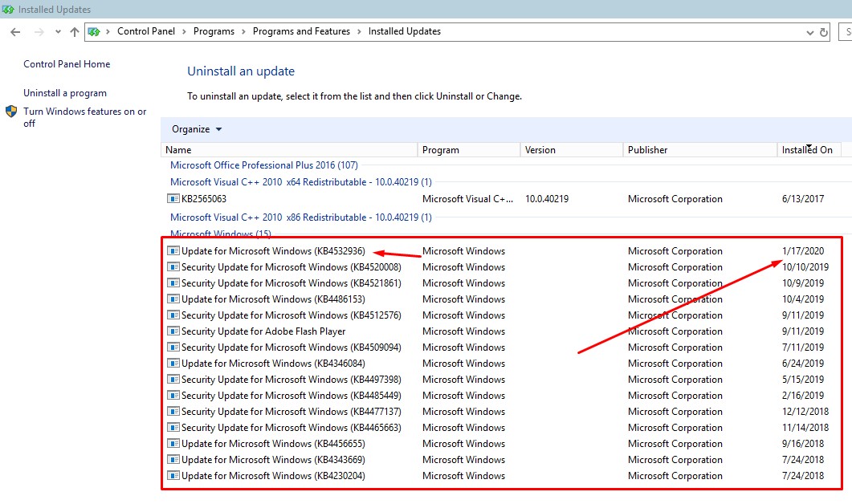Viewport: 852px width, 504px height.
Task: Open Turn Windows features on or off
Action: (x=85, y=117)
